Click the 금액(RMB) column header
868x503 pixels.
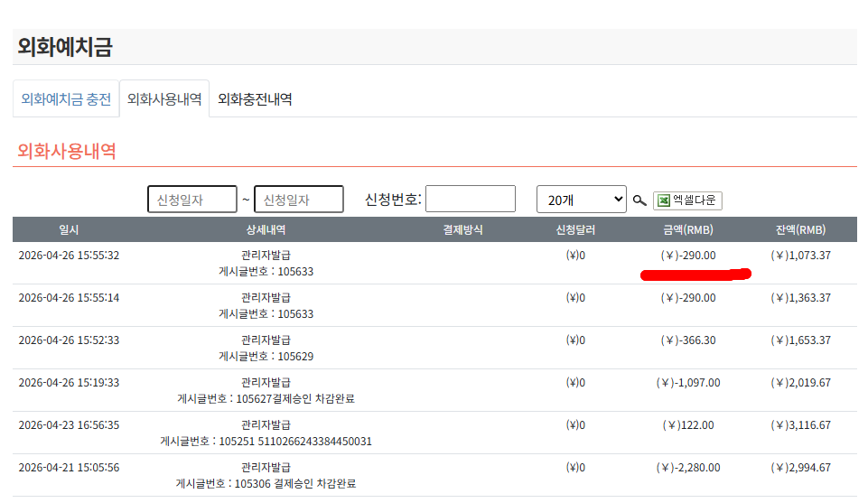[687, 229]
